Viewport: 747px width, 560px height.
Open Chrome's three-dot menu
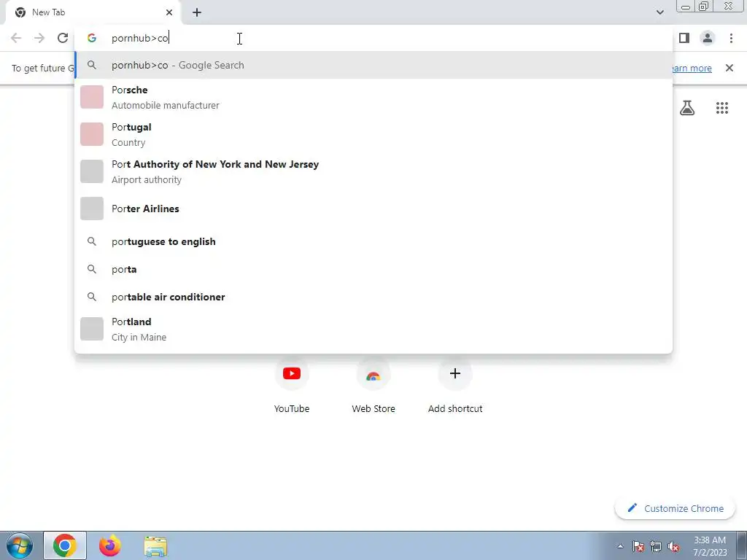[731, 38]
